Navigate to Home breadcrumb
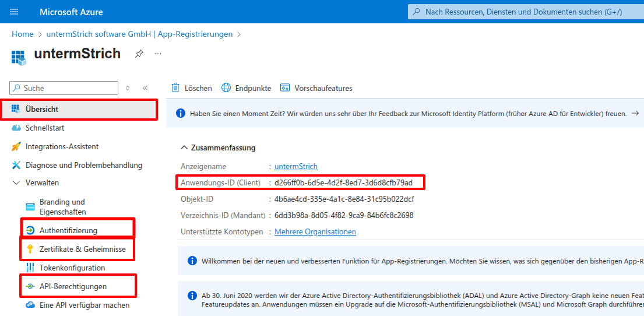The width and height of the screenshot is (644, 316). 22,34
